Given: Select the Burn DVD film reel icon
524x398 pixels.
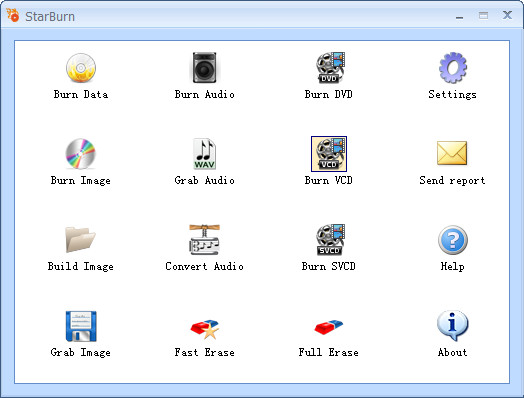Looking at the screenshot, I should pyautogui.click(x=330, y=68).
